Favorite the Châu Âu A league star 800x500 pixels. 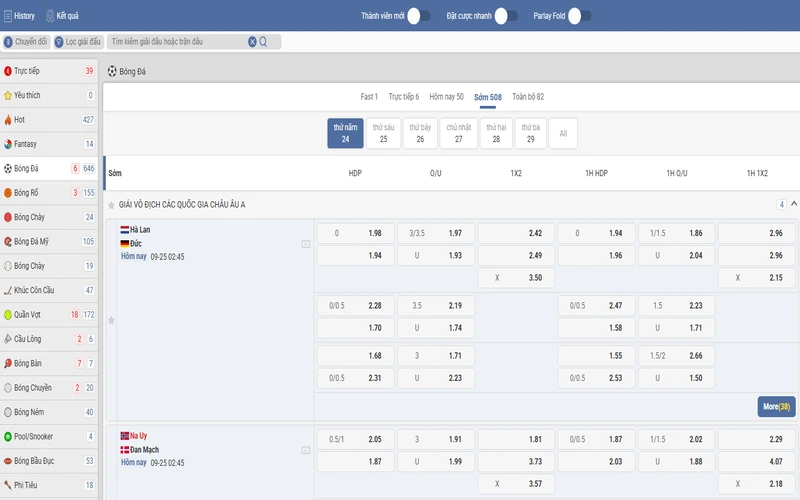pyautogui.click(x=111, y=205)
